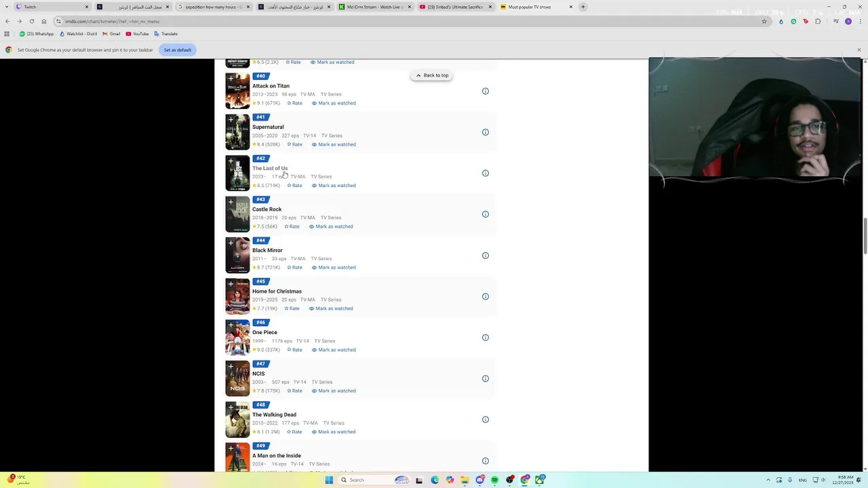
Task: Bookmark this page with star icon
Action: tap(764, 21)
